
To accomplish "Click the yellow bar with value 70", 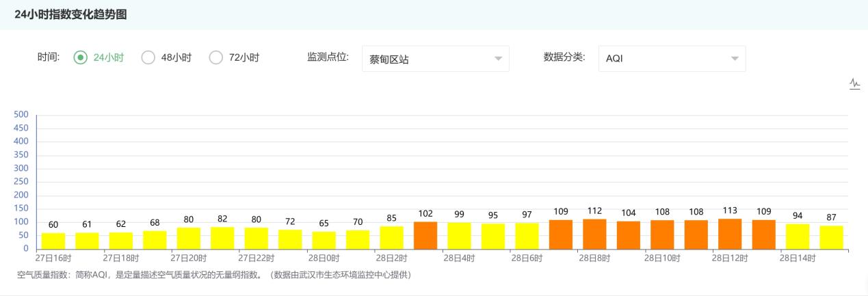I will pyautogui.click(x=358, y=240).
